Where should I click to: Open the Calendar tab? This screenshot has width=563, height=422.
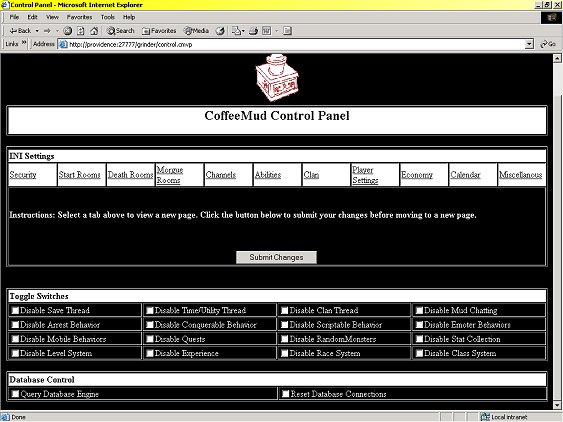coord(465,175)
